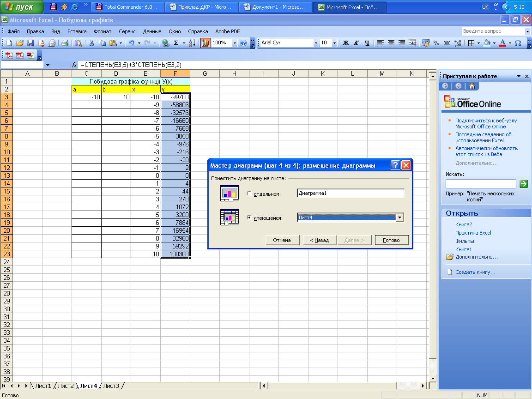Click the Искать search field in task pane
Image resolution: width=532 pixels, height=399 pixels.
[481, 183]
